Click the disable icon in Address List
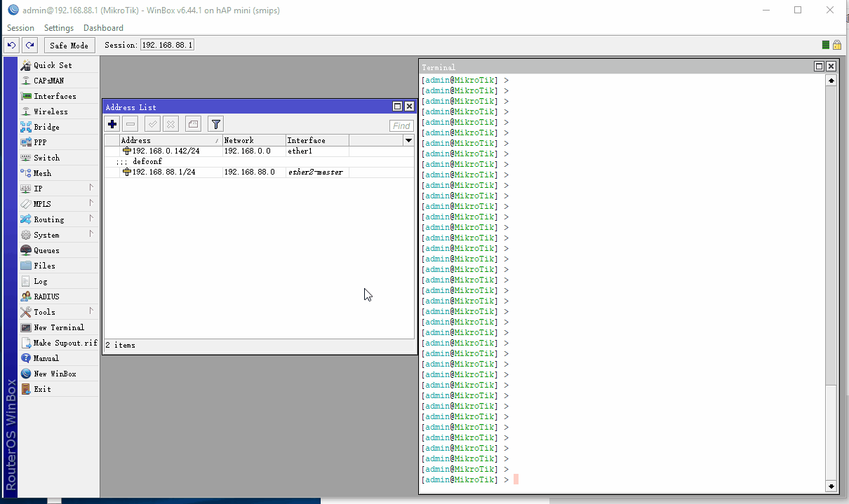This screenshot has width=849, height=504. tap(171, 123)
